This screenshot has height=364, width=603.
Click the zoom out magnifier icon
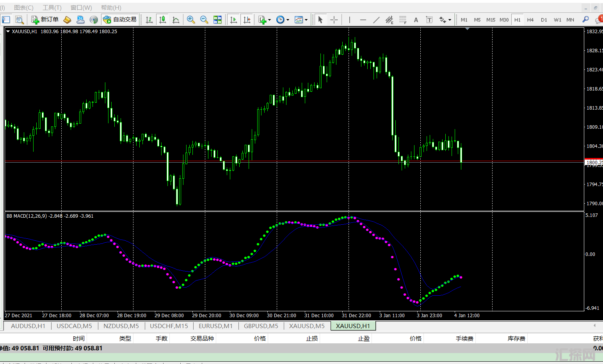pos(204,20)
